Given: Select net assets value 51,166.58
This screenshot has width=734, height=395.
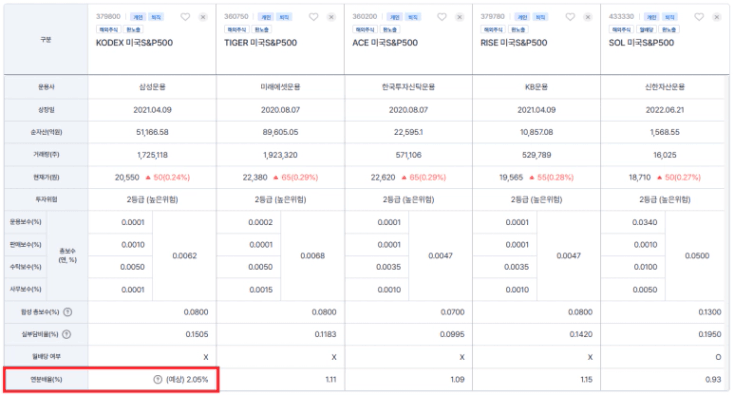Looking at the screenshot, I should click(x=152, y=132).
